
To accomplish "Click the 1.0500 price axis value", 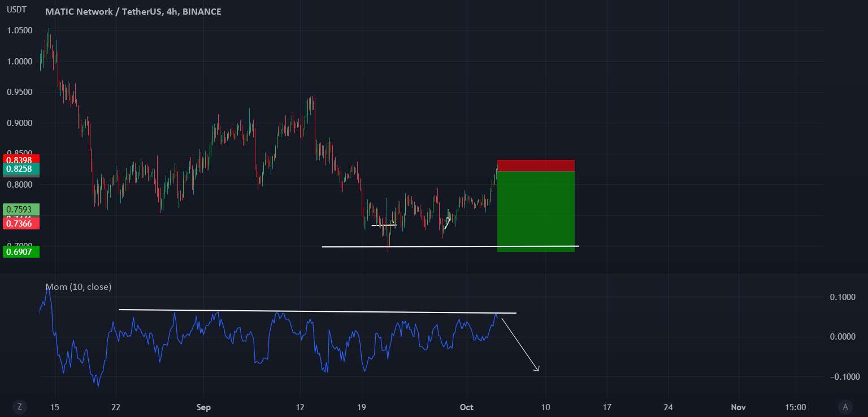I will pyautogui.click(x=20, y=31).
